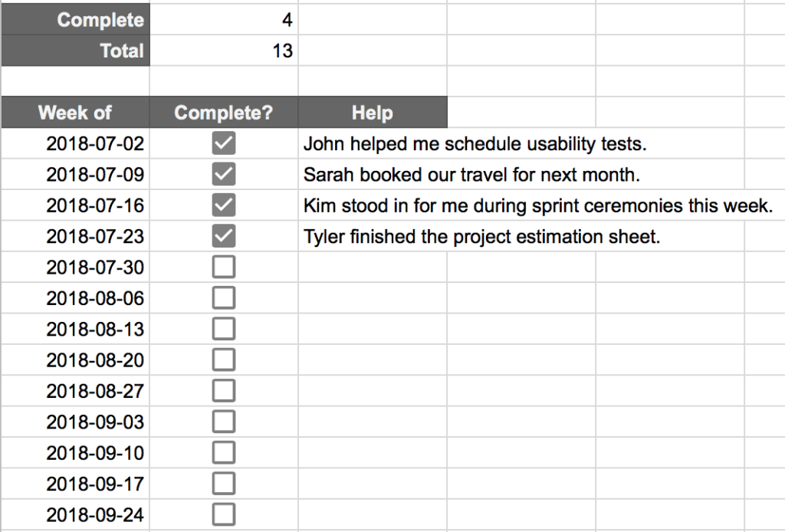Check the 2018-08-06 complete checkbox
Screen dimensions: 785x532
pos(223,298)
